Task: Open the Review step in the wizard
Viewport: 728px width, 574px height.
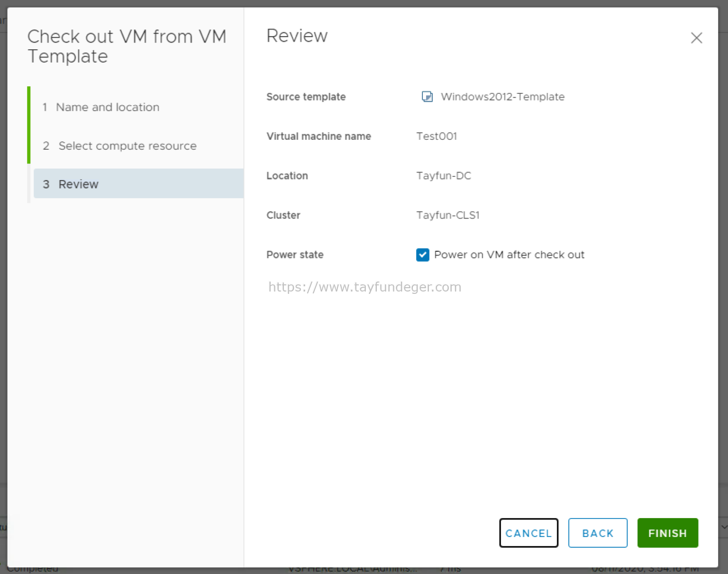Action: pos(78,184)
